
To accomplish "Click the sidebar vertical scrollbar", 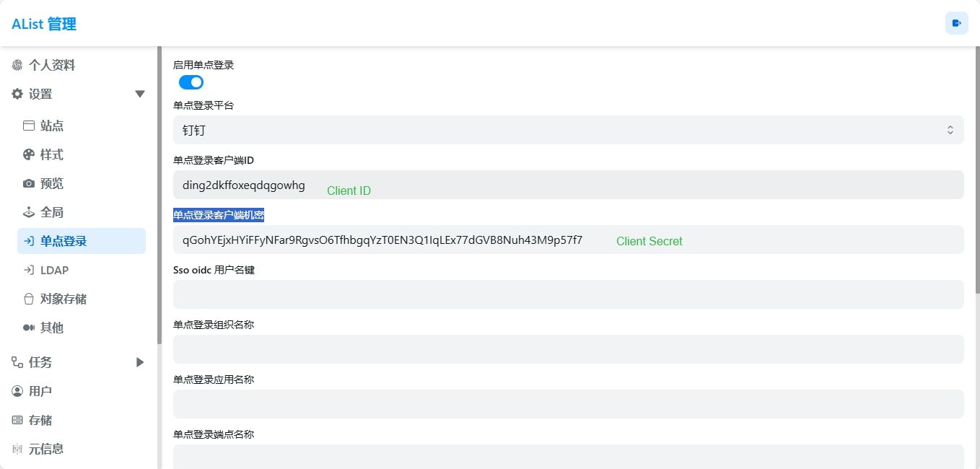I will coord(159,195).
